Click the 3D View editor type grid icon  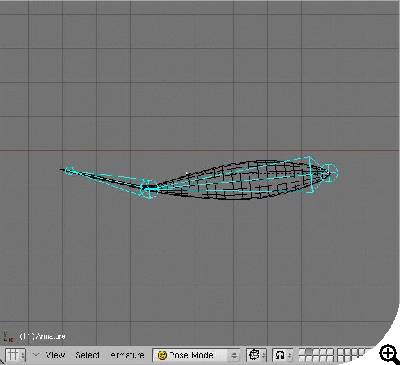[12, 355]
